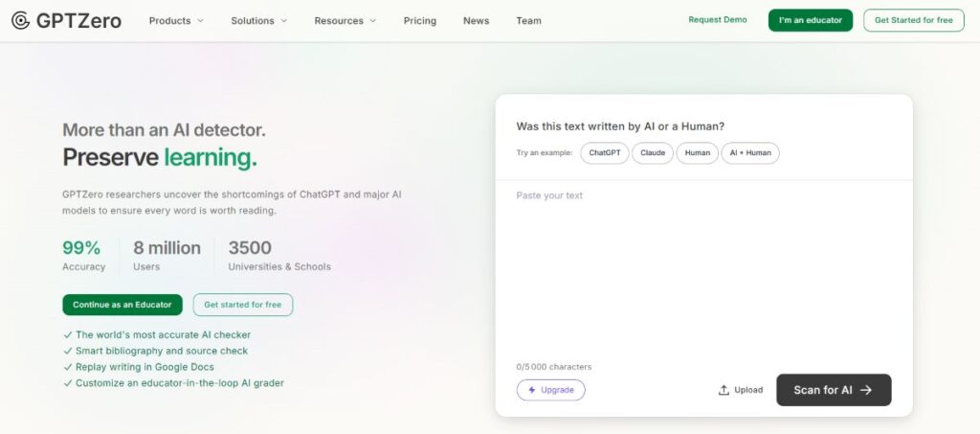Click the Request Demo link
The width and height of the screenshot is (980, 434).
(718, 20)
